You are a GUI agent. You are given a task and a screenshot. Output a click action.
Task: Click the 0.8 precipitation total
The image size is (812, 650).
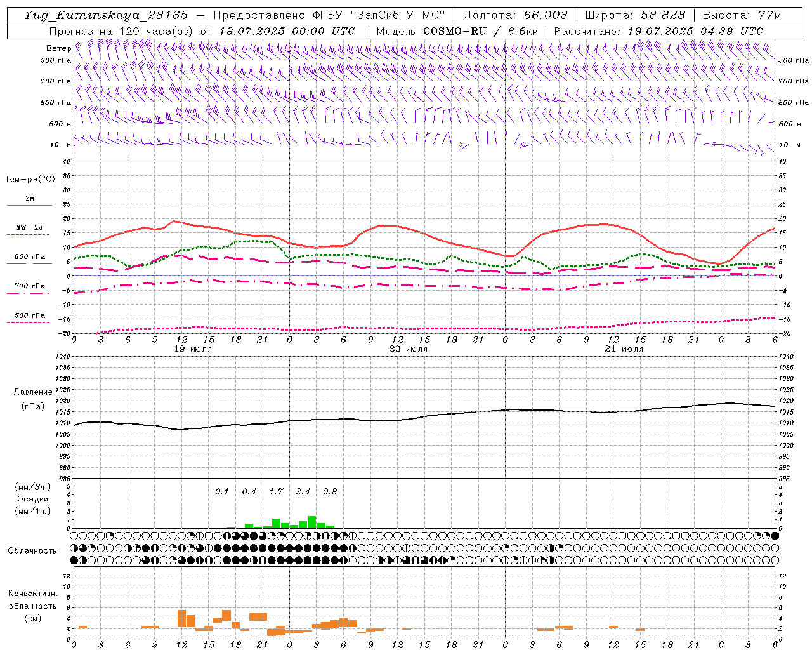point(330,491)
